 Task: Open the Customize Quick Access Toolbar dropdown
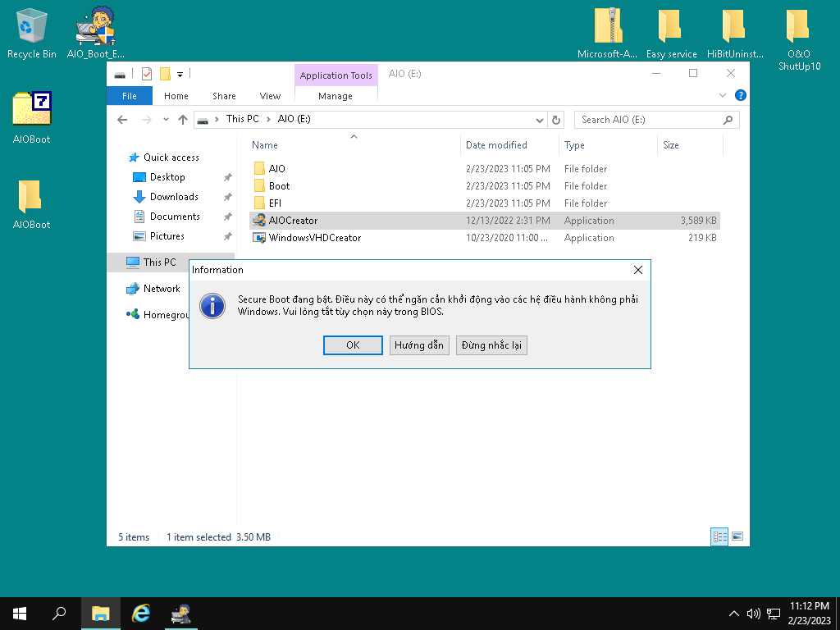[180, 75]
